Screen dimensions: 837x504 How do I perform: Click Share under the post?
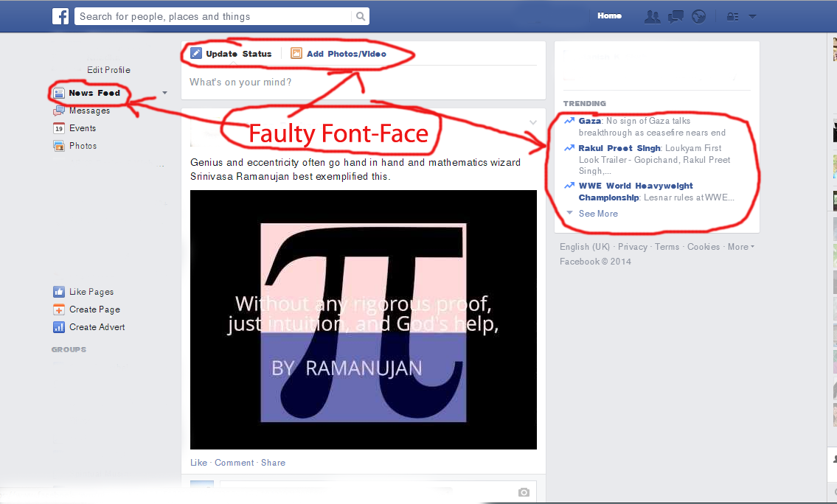(x=273, y=463)
